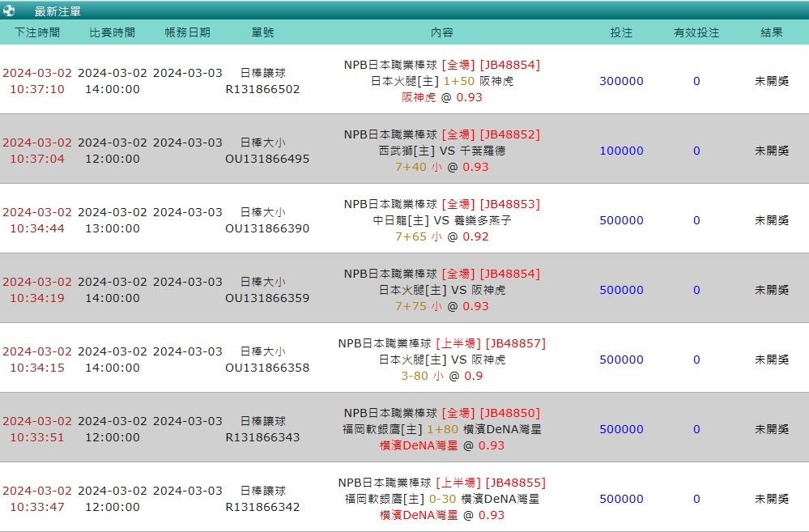Click valid bet 0 in the OU131866495 row
Viewport: 809px width, 532px height.
tap(696, 151)
